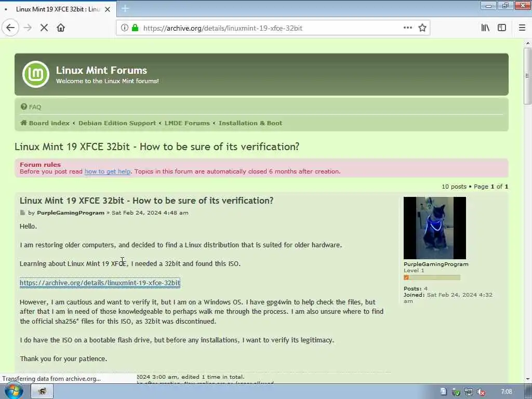Open the green checkmark tray icon

coord(456,392)
